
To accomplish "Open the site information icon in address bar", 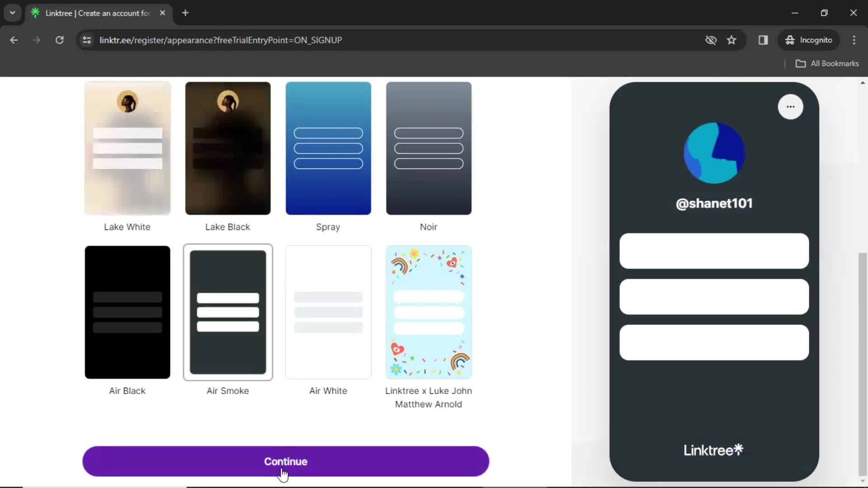I will click(x=87, y=40).
